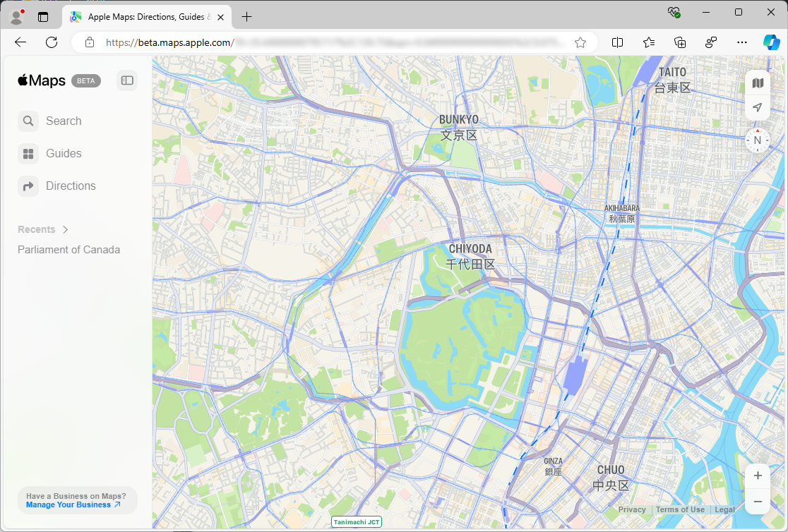Reset map with North compass
The image size is (788, 532).
pos(757,140)
